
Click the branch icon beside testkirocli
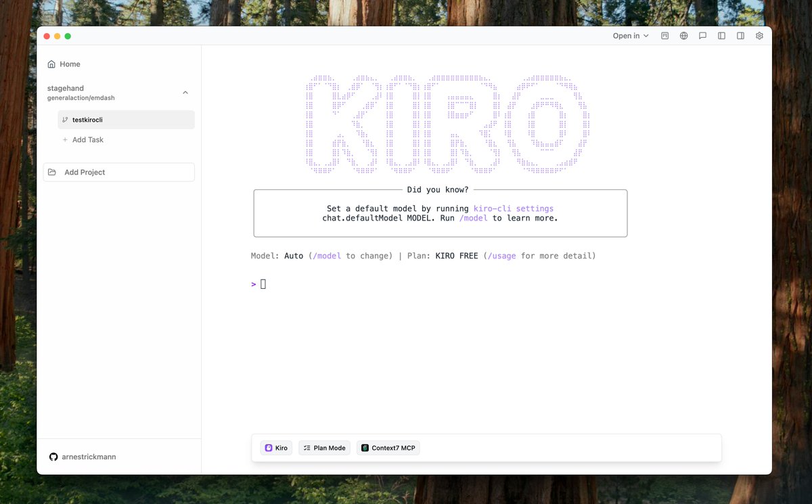66,120
